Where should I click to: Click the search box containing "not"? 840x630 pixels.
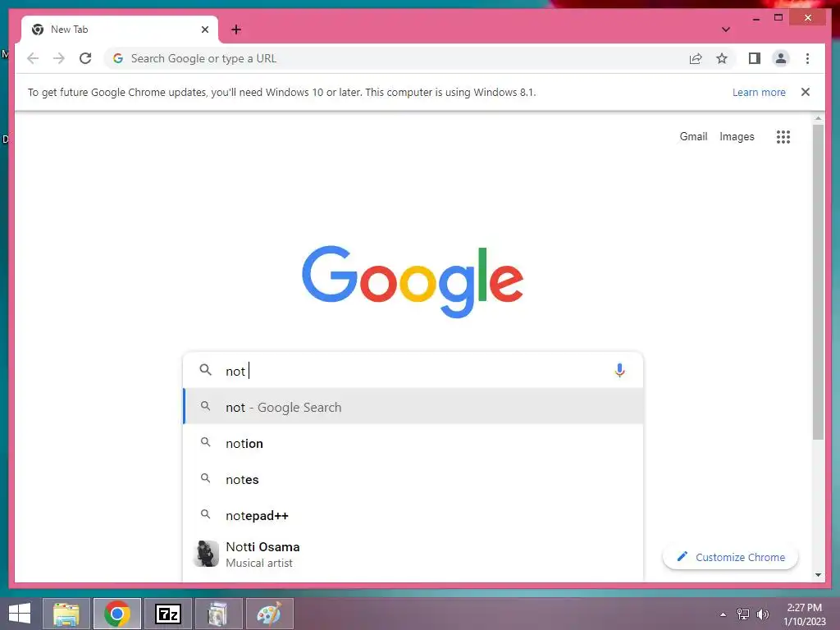coord(413,370)
